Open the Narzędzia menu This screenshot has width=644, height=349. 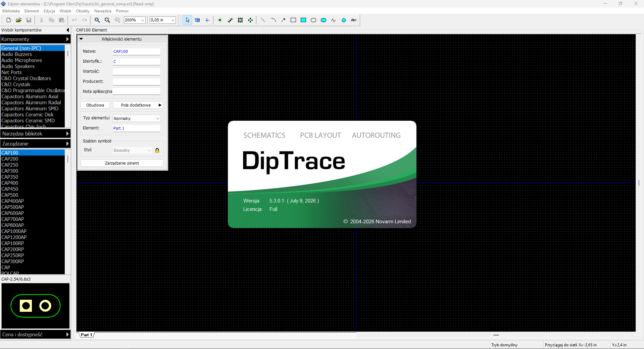click(103, 11)
